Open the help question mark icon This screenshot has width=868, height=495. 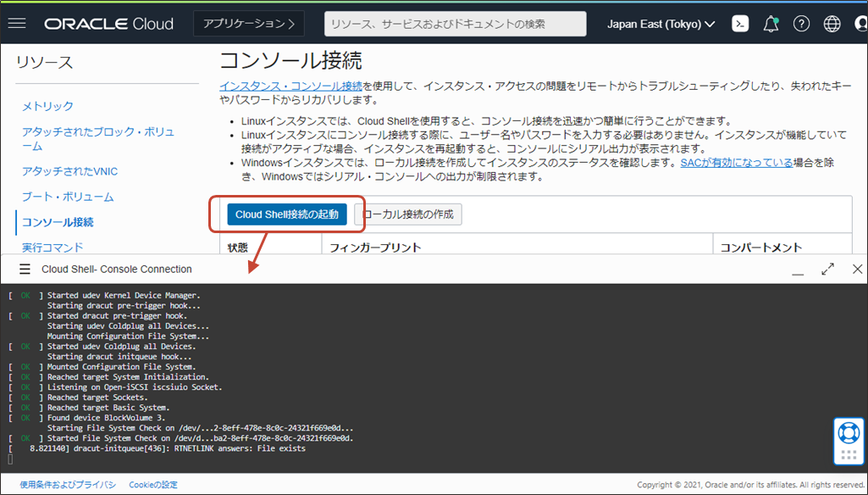(801, 24)
